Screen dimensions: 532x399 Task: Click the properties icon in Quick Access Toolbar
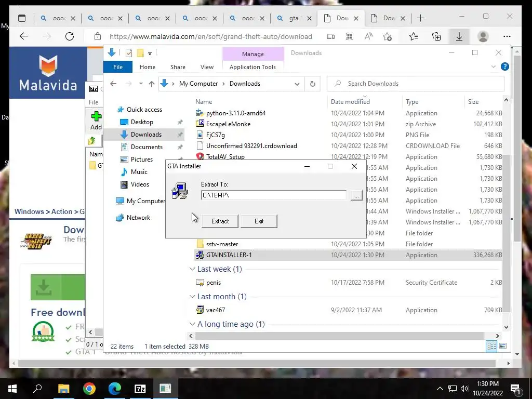(x=129, y=53)
